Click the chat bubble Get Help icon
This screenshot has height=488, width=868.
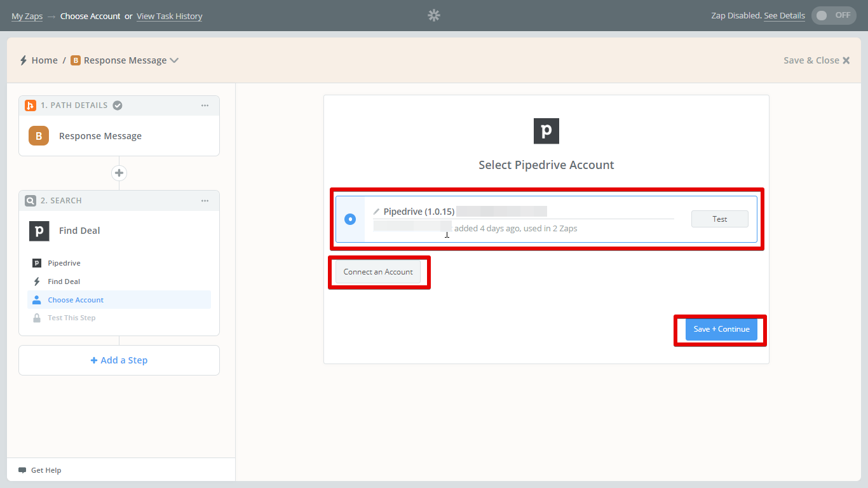pos(23,470)
